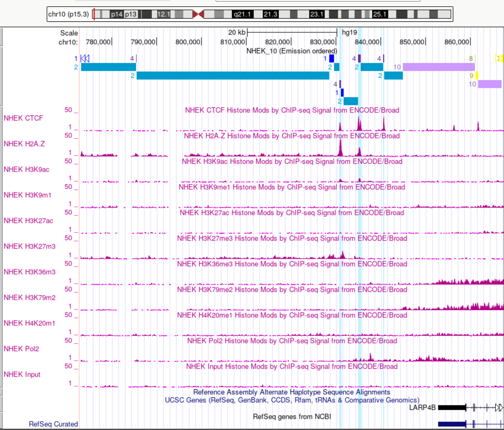504x430 pixels.
Task: Click Reference Assembly Alternate Haplotype Sequence Alignments title
Action: pos(292,392)
